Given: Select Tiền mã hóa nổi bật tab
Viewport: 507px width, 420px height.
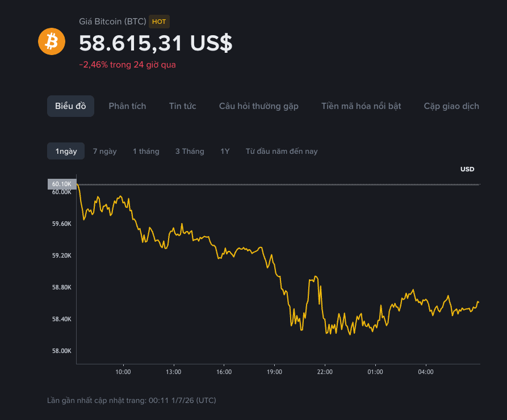Looking at the screenshot, I should [361, 106].
